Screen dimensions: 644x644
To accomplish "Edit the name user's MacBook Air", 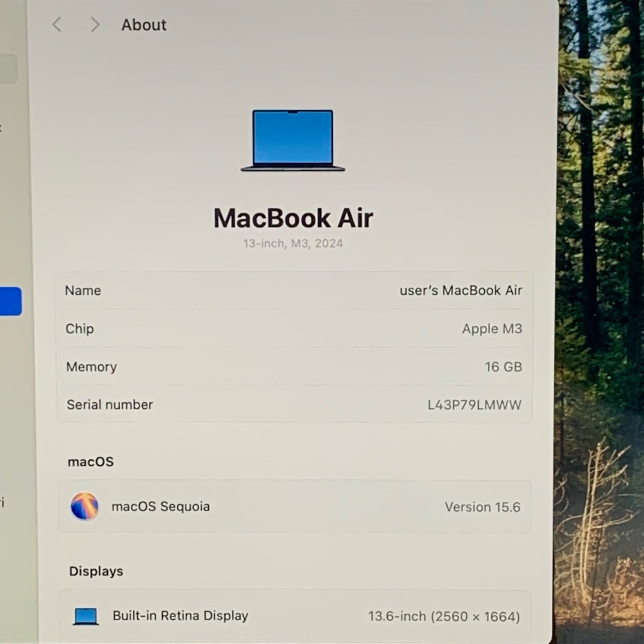I will coord(461,291).
